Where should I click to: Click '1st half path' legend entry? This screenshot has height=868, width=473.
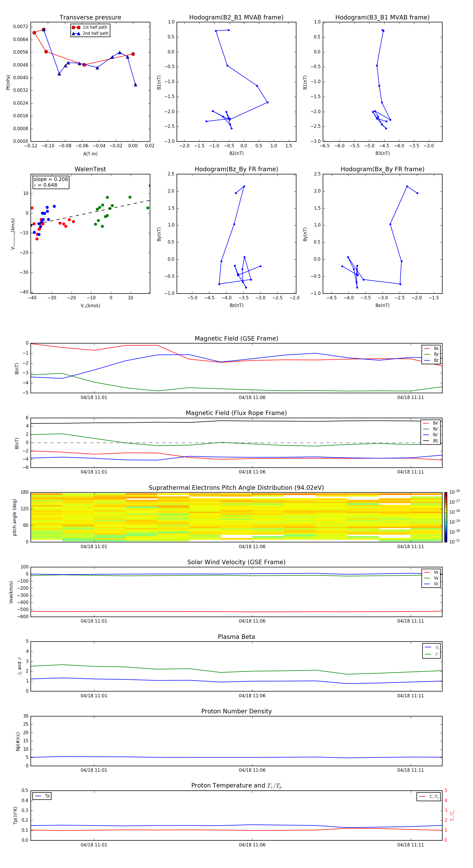tap(90, 27)
